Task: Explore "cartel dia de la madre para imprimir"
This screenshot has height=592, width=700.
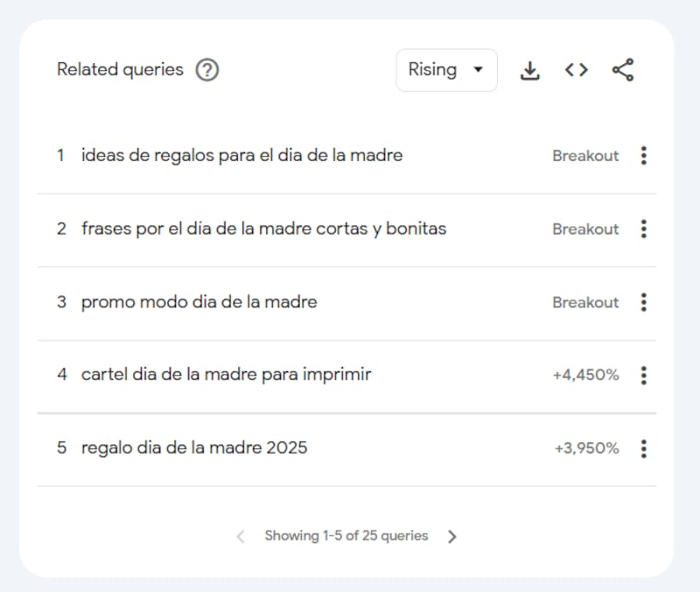Action: click(226, 375)
